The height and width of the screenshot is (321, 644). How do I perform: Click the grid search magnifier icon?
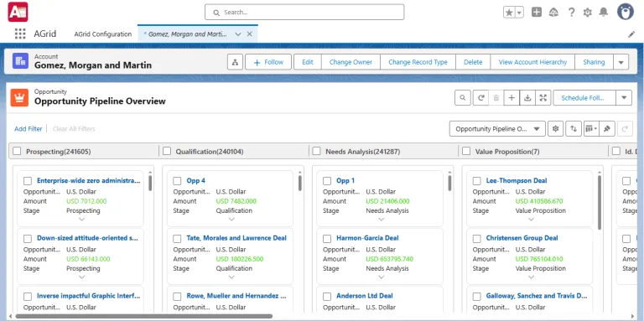tap(463, 98)
